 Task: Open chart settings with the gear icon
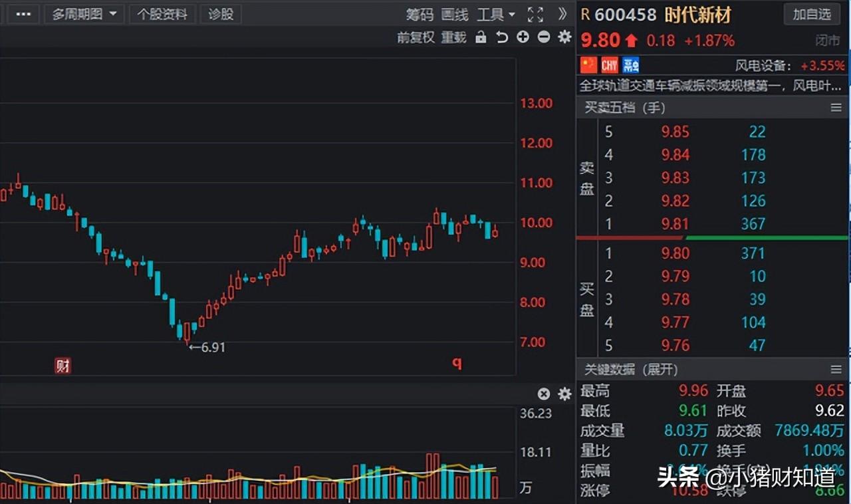(x=564, y=38)
